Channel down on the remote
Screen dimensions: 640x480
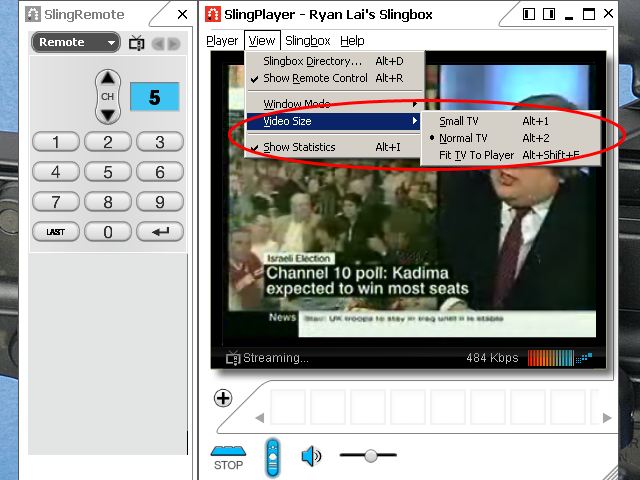pos(108,115)
